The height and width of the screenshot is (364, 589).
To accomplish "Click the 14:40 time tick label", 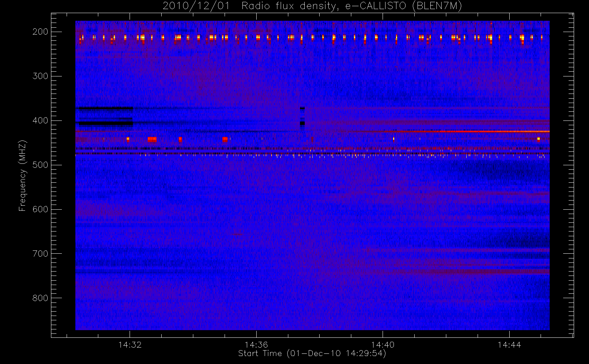I will [x=383, y=345].
